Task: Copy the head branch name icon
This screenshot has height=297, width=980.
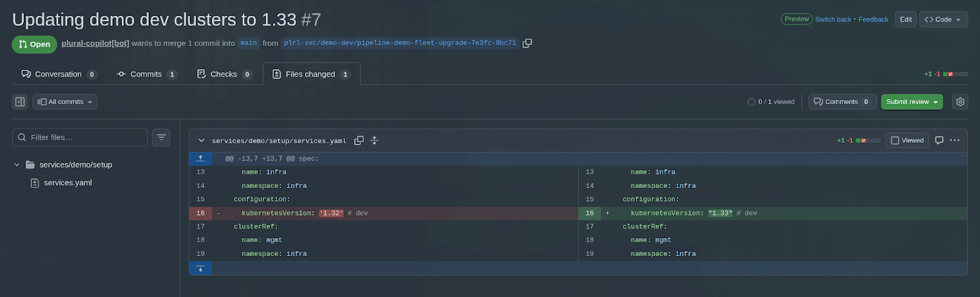Action: pyautogui.click(x=527, y=43)
